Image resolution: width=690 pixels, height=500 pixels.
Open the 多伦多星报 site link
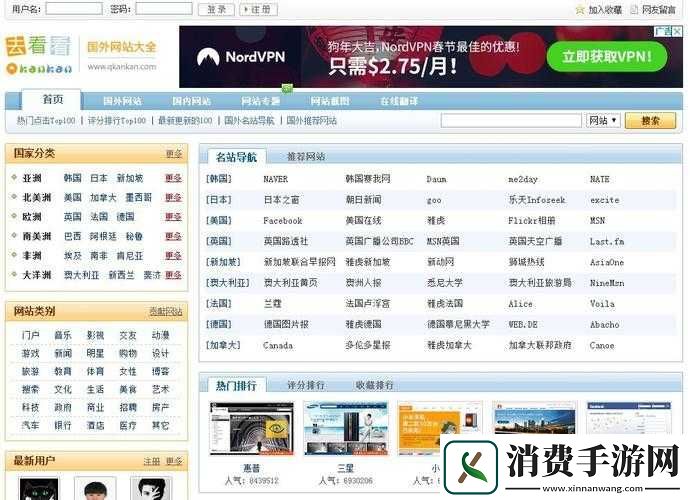367,345
